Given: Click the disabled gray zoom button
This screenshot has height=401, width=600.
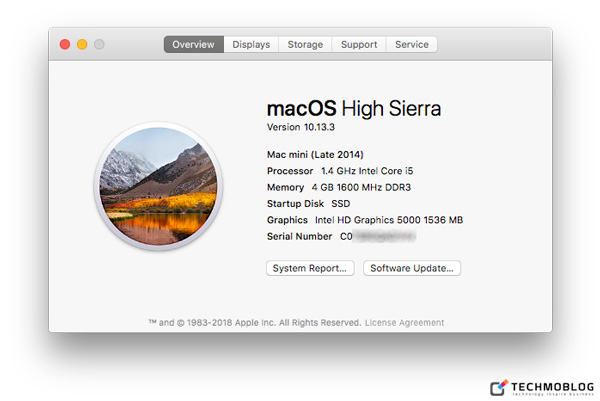Looking at the screenshot, I should point(99,44).
